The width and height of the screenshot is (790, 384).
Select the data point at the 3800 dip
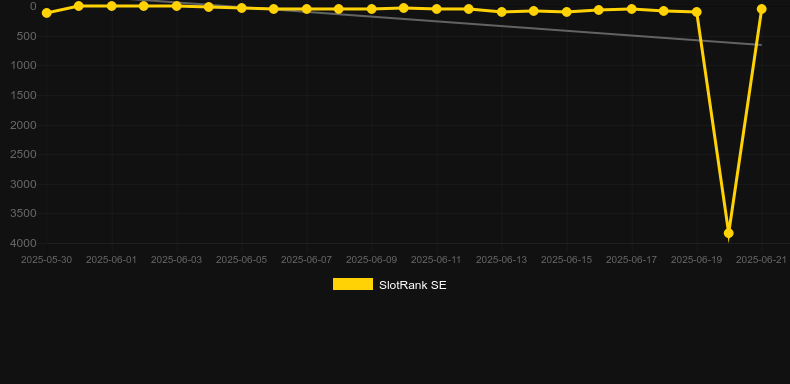729,233
